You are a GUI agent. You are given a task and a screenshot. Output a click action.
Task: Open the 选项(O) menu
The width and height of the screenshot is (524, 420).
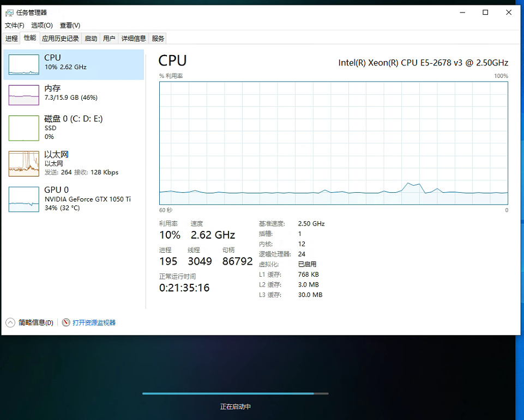[42, 26]
